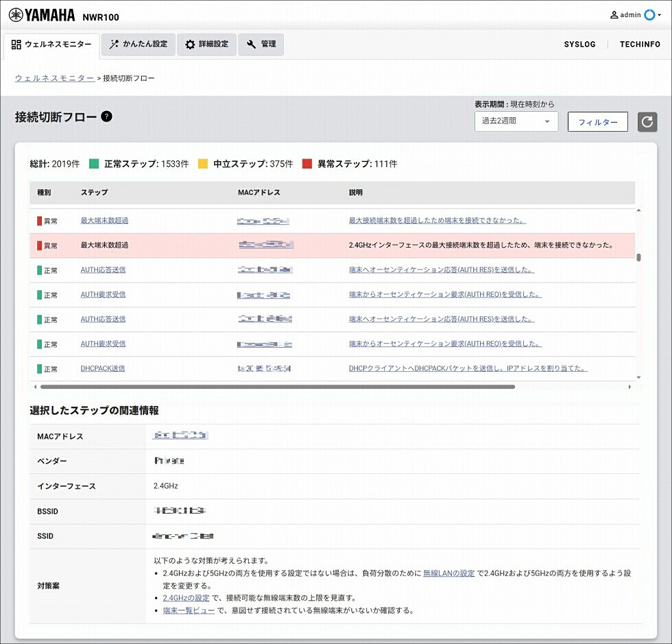Image resolution: width=672 pixels, height=644 pixels.
Task: Expand the admin account menu arrow
Action: (659, 15)
